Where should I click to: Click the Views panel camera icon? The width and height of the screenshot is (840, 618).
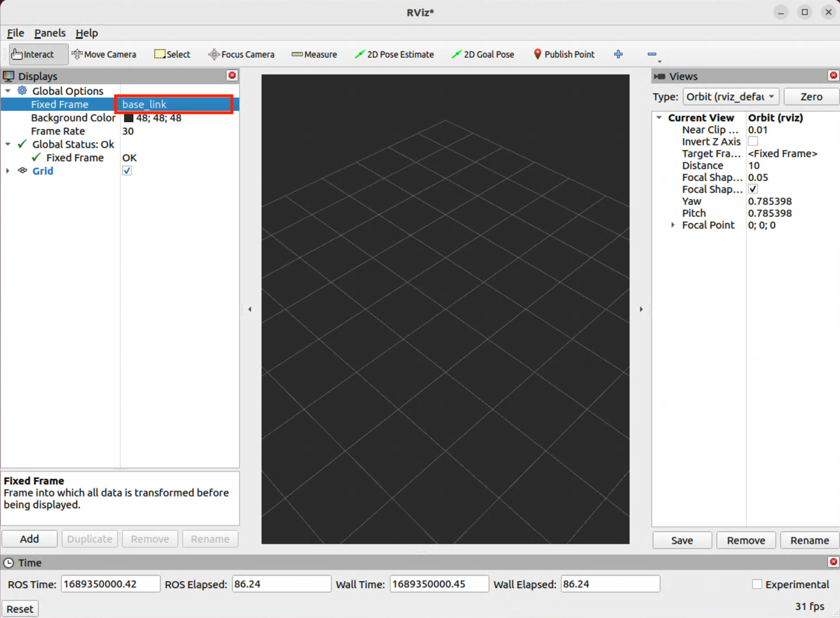pyautogui.click(x=659, y=77)
